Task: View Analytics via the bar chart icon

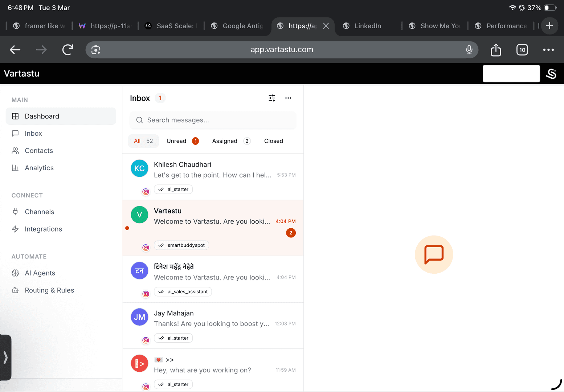Action: click(x=15, y=168)
